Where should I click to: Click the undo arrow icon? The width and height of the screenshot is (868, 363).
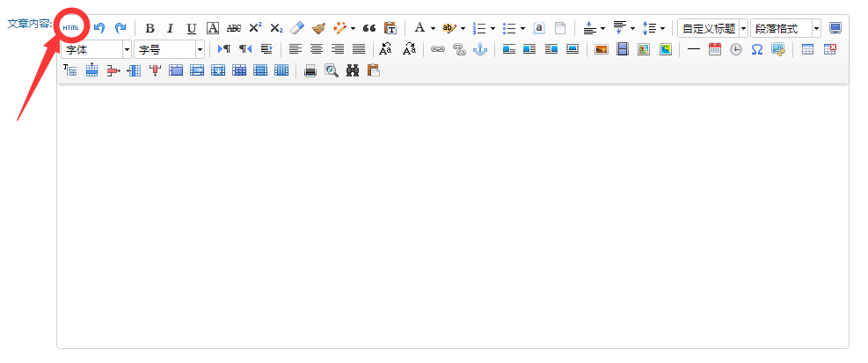point(99,28)
